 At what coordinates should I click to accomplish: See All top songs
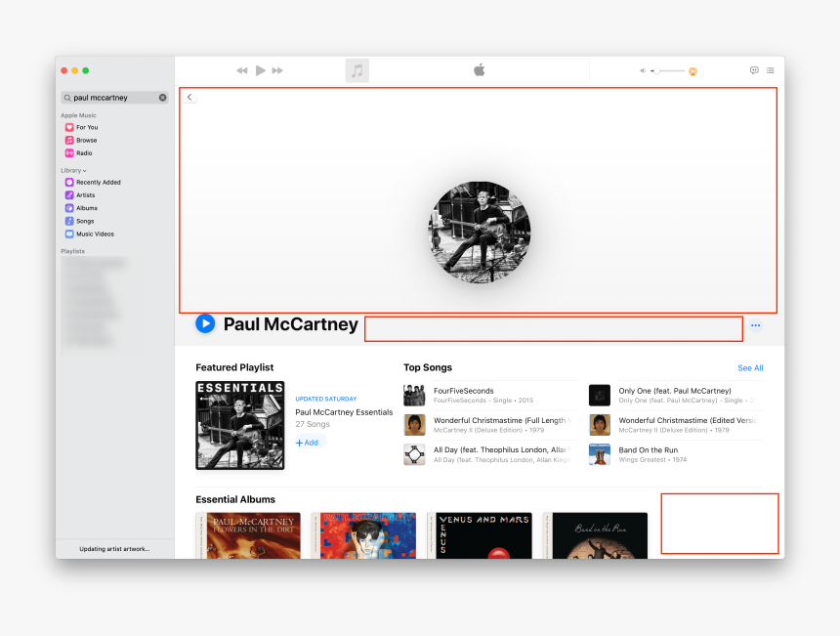point(750,367)
